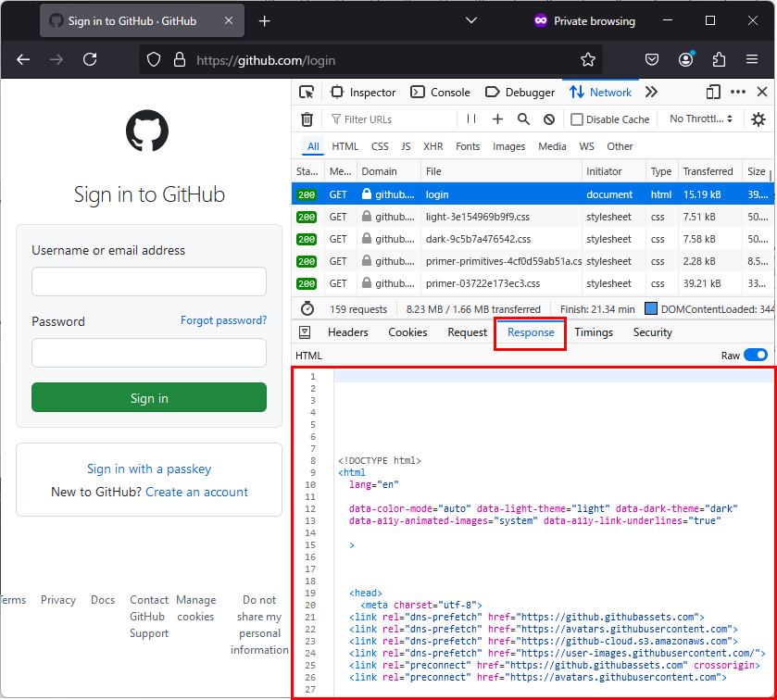Clear the network log with trash icon
This screenshot has width=777, height=700.
(307, 119)
